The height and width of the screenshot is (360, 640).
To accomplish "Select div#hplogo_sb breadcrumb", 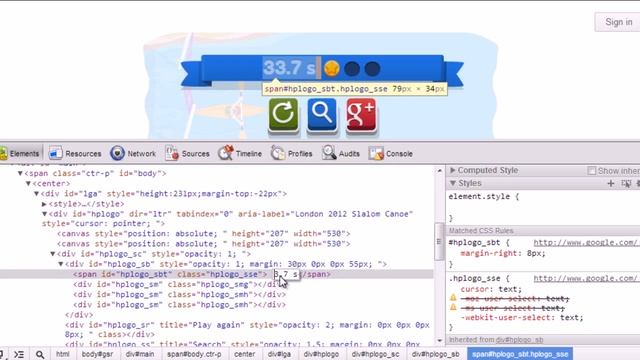I will point(435,354).
